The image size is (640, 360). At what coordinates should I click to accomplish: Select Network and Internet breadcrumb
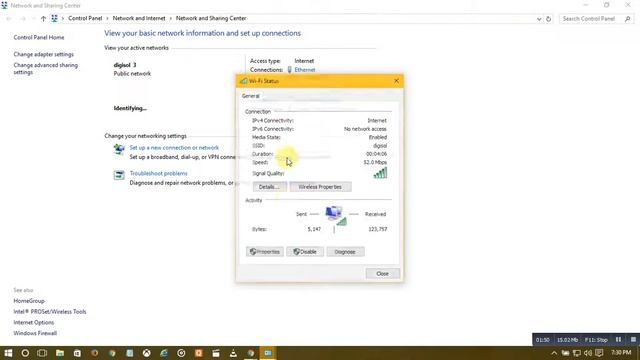[139, 18]
